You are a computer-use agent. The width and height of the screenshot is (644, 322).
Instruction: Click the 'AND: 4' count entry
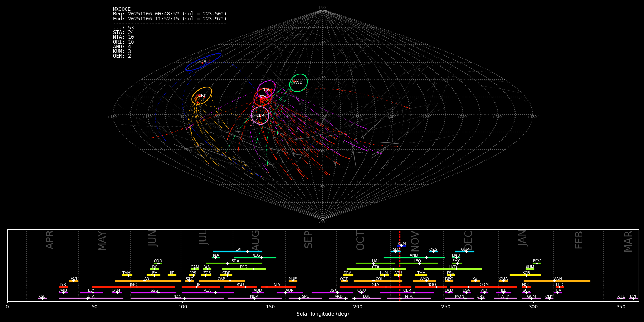tap(122, 47)
